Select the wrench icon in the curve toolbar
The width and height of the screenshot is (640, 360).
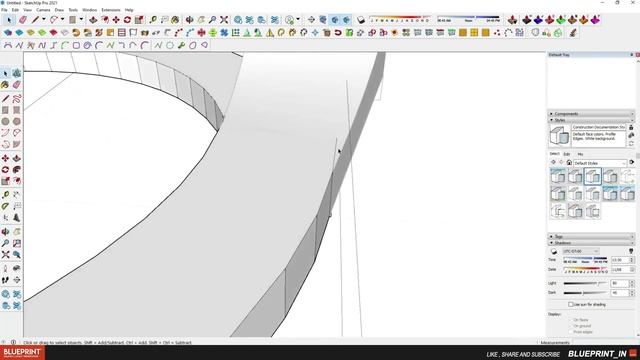tap(181, 45)
